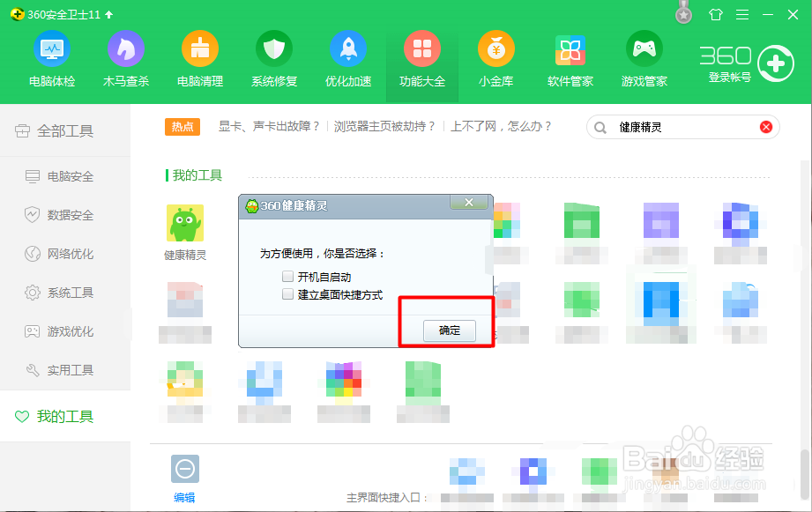
Task: Click the 360 login plus icon
Action: [x=775, y=63]
